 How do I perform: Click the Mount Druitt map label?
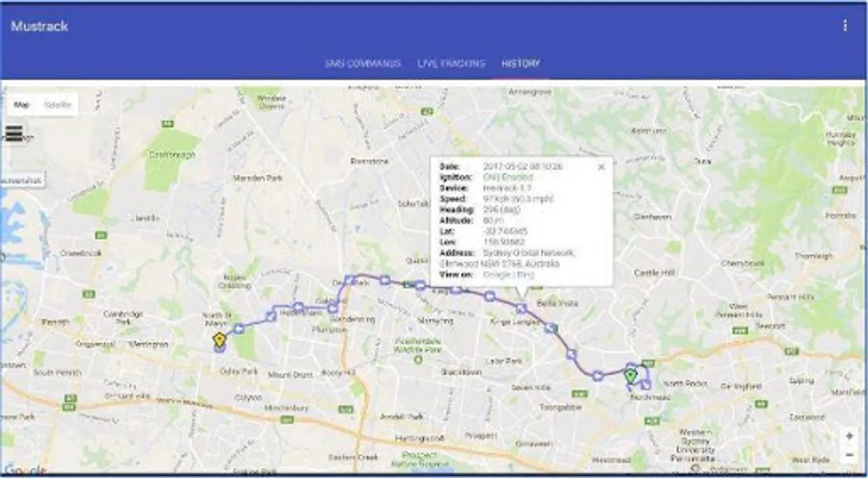[x=290, y=374]
